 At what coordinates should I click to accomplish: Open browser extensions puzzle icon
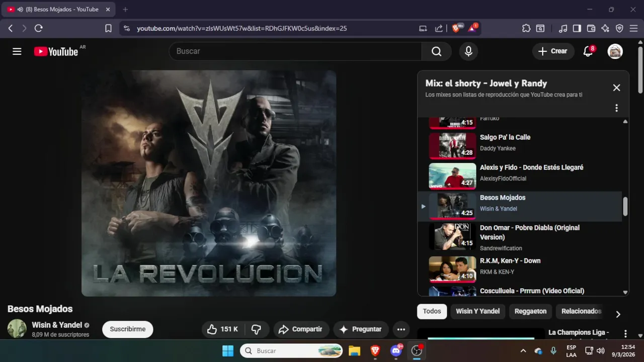click(526, 29)
